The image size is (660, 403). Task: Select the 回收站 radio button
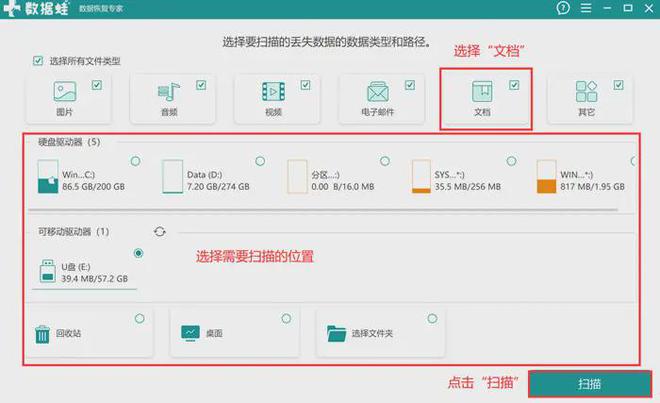tap(140, 319)
